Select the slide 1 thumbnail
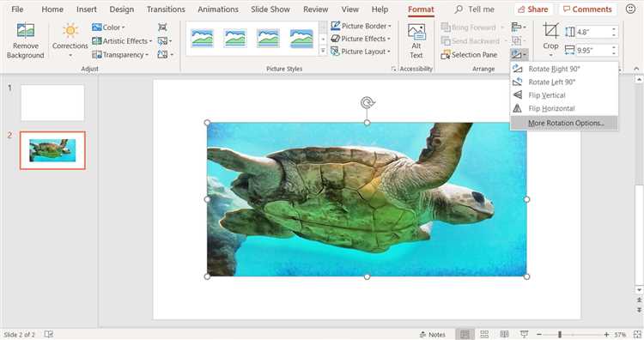This screenshot has width=644, height=340. (52, 103)
